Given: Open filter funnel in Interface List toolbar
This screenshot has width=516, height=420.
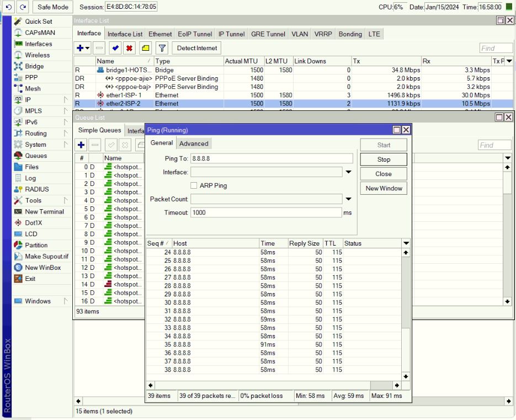Looking at the screenshot, I should point(162,48).
